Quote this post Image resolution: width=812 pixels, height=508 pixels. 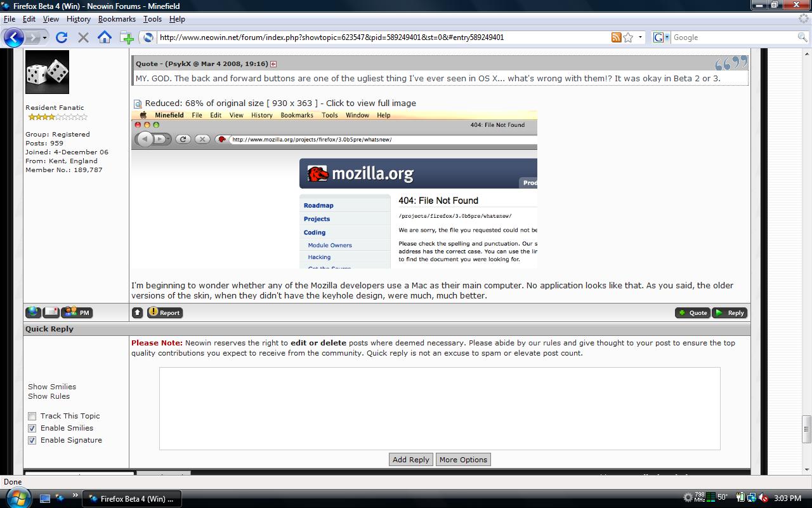pyautogui.click(x=692, y=312)
